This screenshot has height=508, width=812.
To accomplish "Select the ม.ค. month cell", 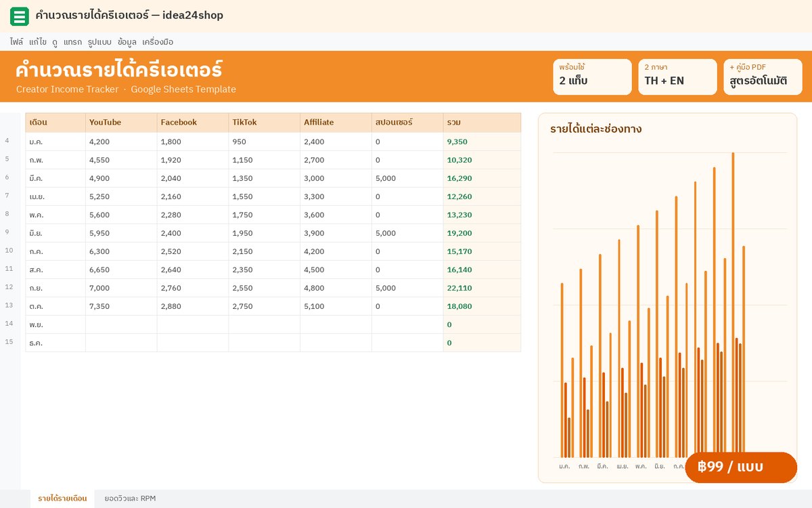I will [55, 142].
